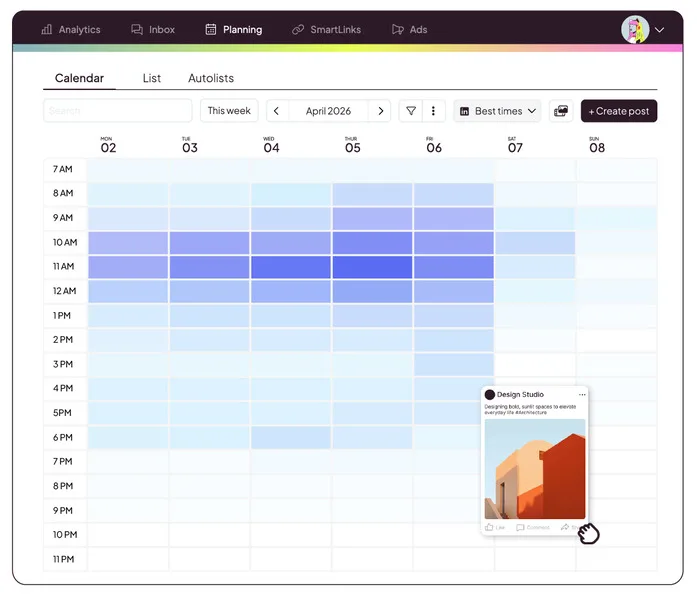Open the Ads section
This screenshot has height=596, width=697.
tap(410, 30)
